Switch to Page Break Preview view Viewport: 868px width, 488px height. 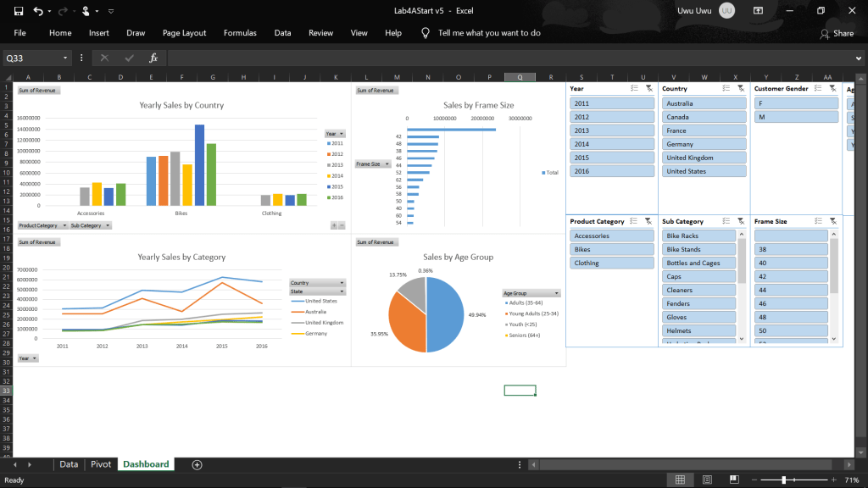click(732, 480)
